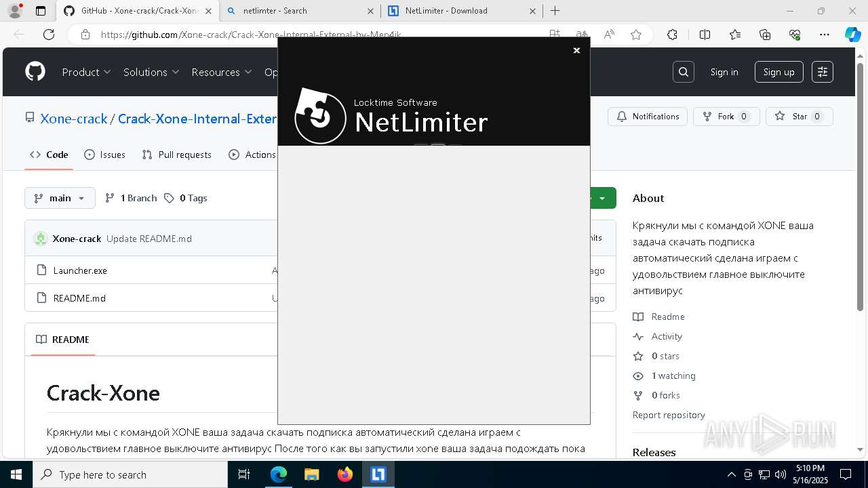Open the main branch dropdown

click(60, 198)
